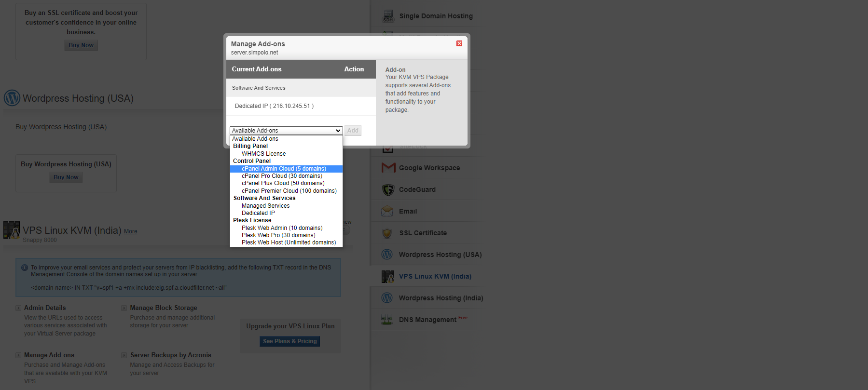Click the DNS Management server icon
868x390 pixels.
click(387, 319)
